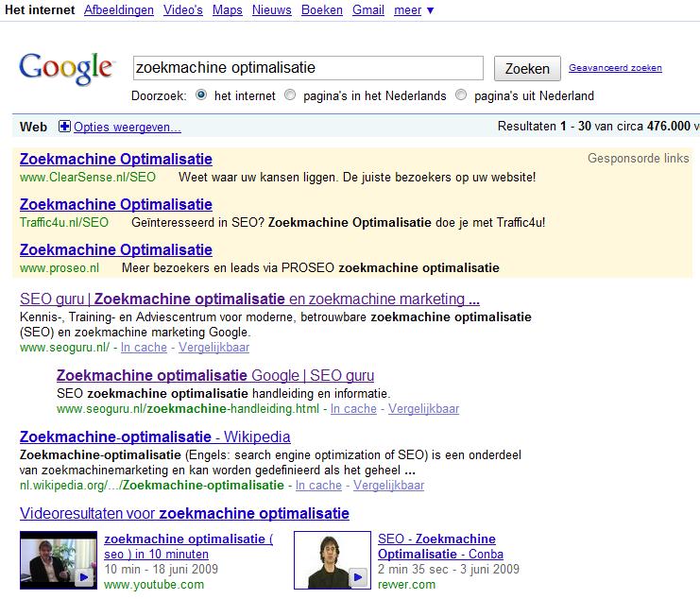
Task: Open Geavanceerd zoeken link
Action: (615, 68)
